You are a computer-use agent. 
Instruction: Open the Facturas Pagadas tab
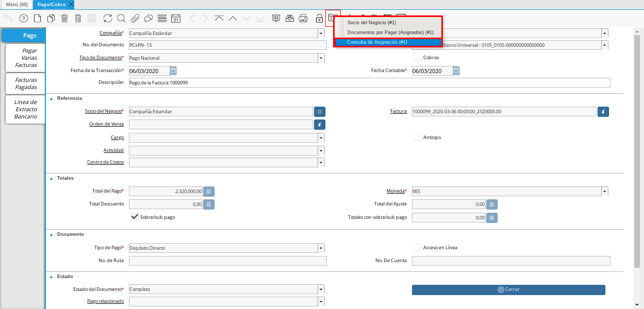coord(26,83)
